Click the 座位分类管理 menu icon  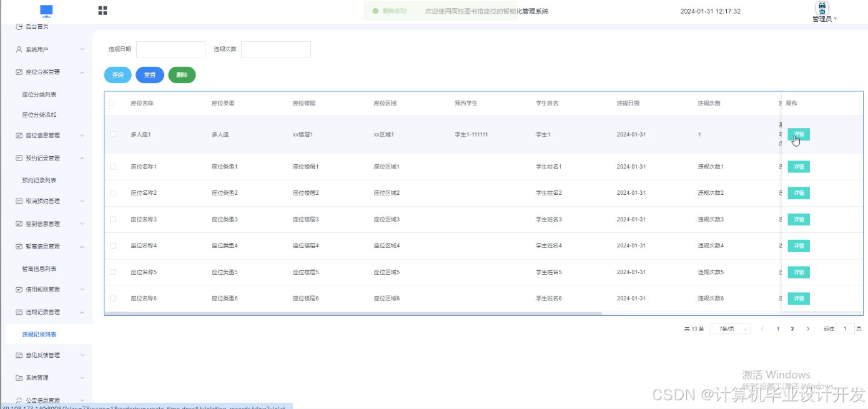pos(19,72)
